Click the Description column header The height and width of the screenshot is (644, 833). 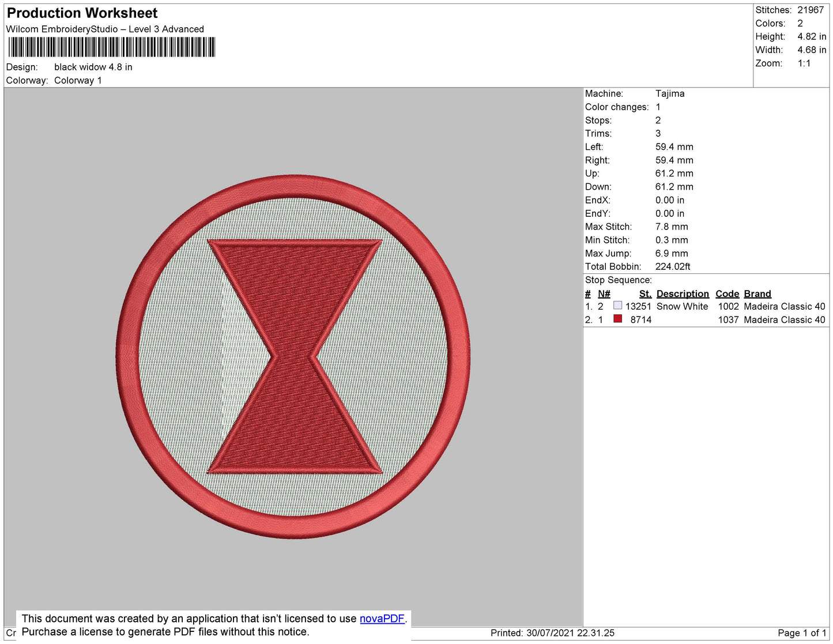pos(683,293)
